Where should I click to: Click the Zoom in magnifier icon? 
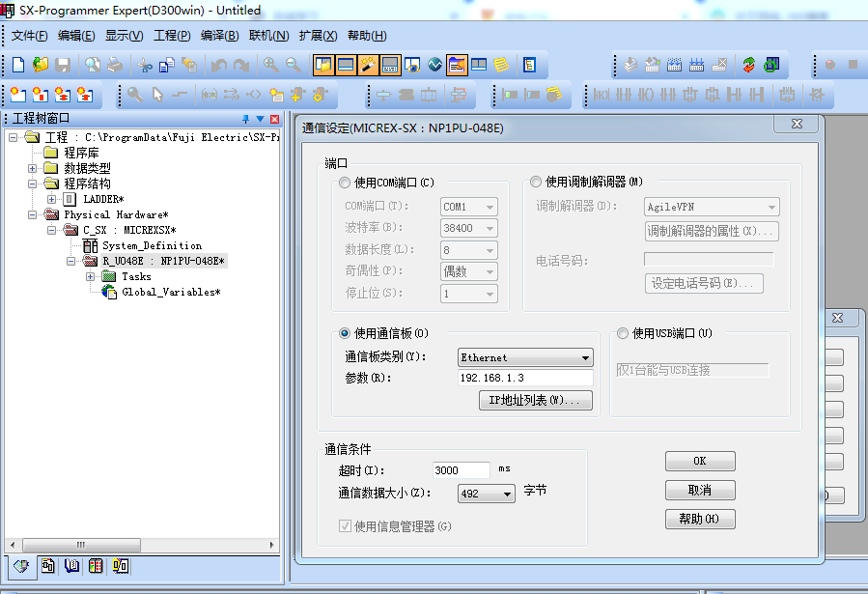click(x=271, y=65)
